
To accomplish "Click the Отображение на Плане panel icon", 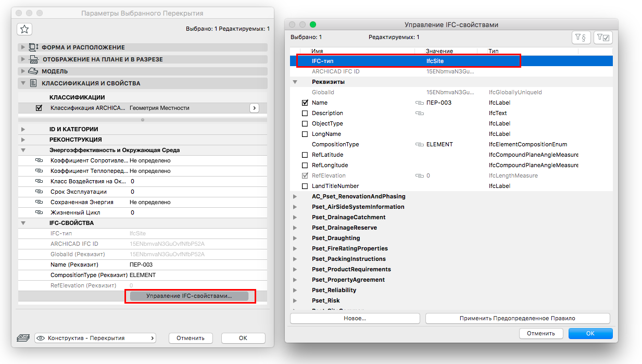I will tap(33, 59).
